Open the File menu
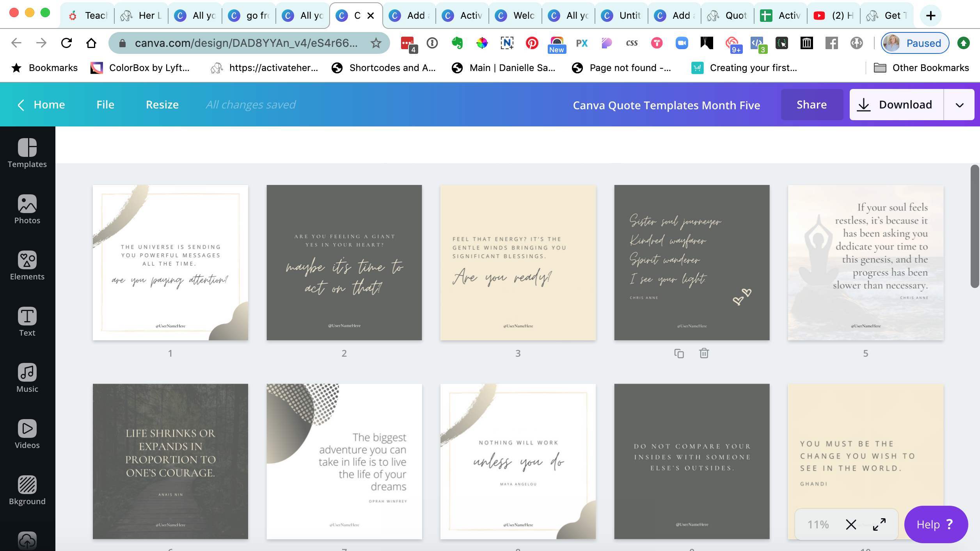Screen dimensions: 980x551 pyautogui.click(x=105, y=105)
